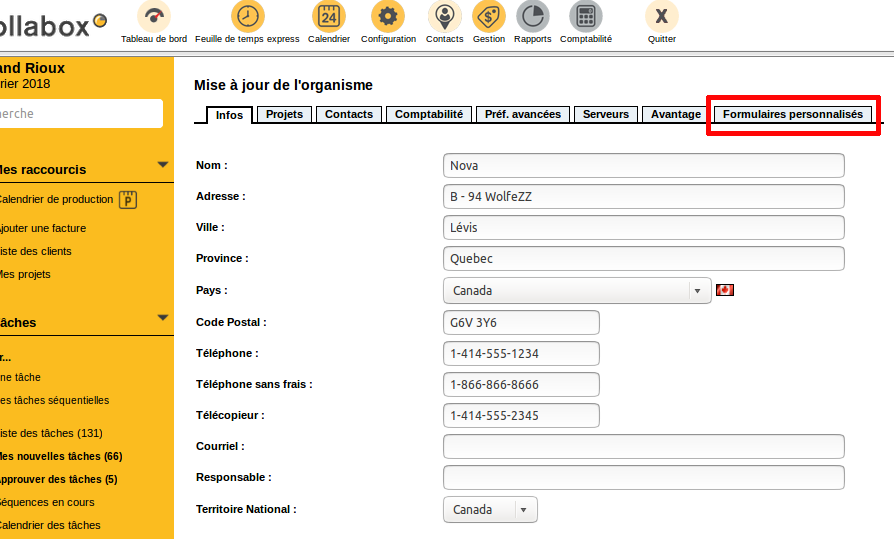
Task: Switch to the Formulaires personnalisés tab
Action: [x=792, y=115]
